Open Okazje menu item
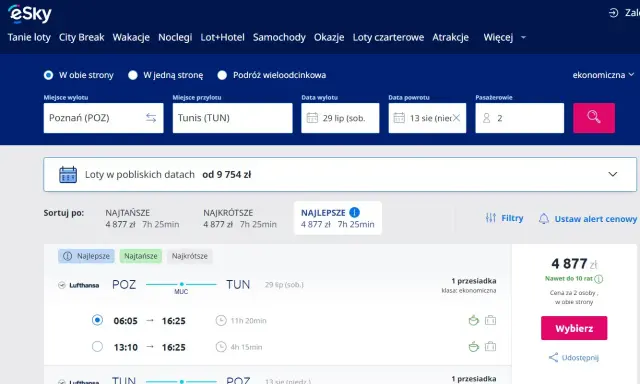Image resolution: width=640 pixels, height=384 pixels. point(329,38)
